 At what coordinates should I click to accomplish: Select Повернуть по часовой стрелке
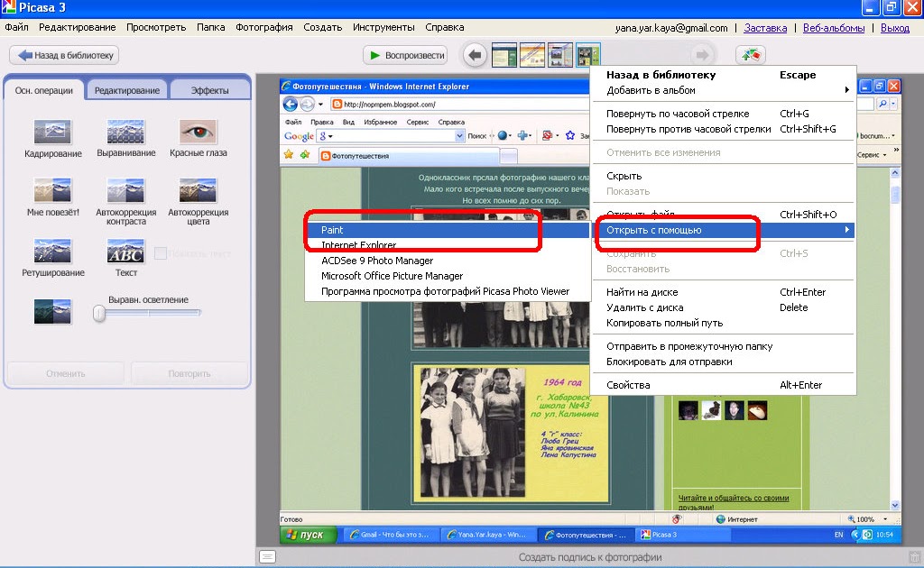coord(723,114)
